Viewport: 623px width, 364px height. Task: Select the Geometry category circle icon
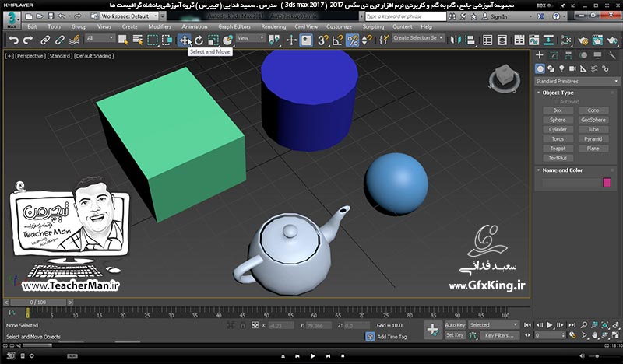point(540,68)
